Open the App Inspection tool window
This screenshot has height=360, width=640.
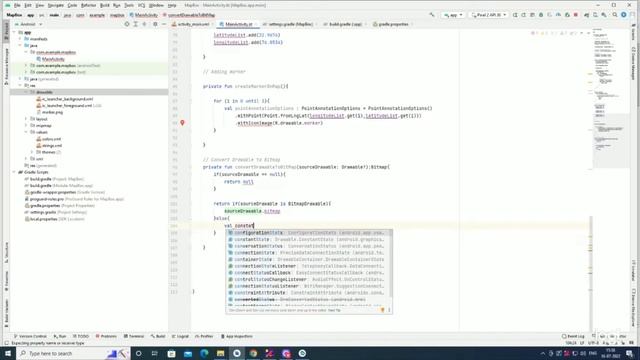point(237,336)
